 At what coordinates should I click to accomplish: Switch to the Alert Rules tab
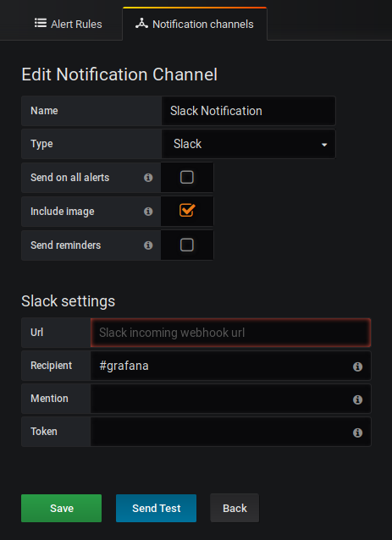(x=69, y=24)
